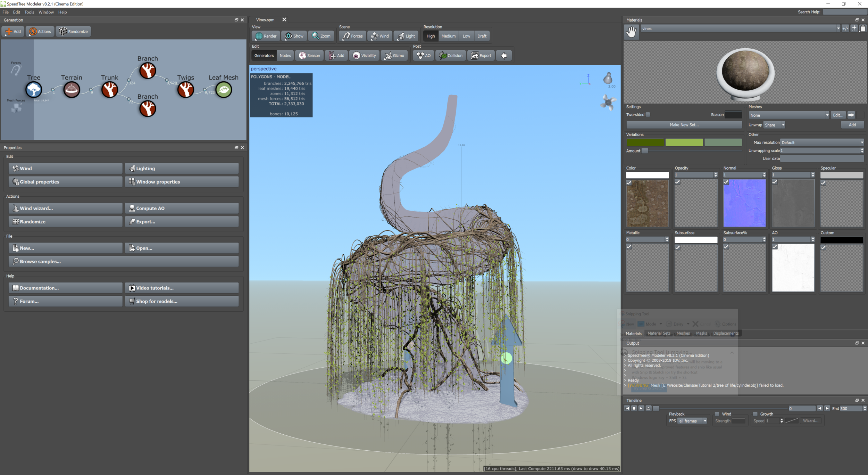
Task: Toggle the Gizmo tool
Action: [394, 56]
